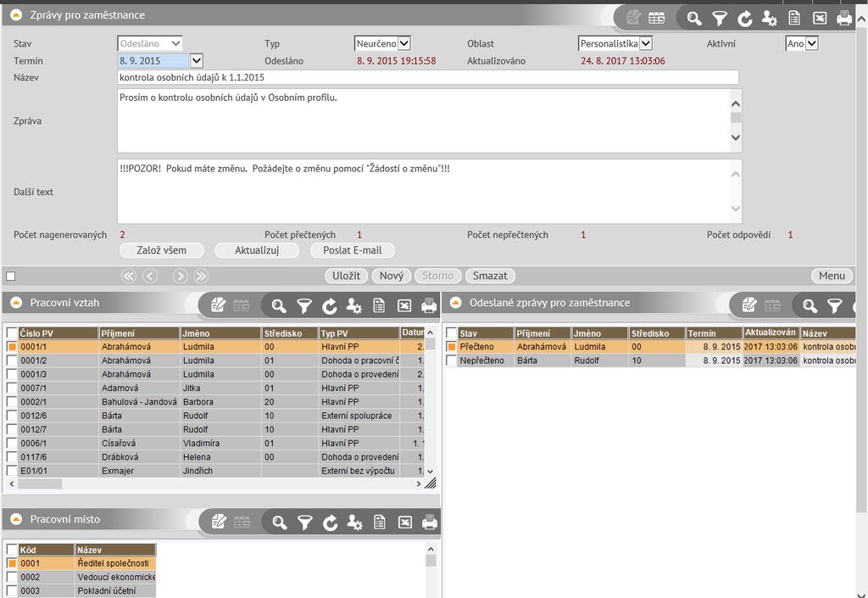This screenshot has height=598, width=868.
Task: Click refresh icon in Pracovní místo toolbar
Action: point(330,523)
